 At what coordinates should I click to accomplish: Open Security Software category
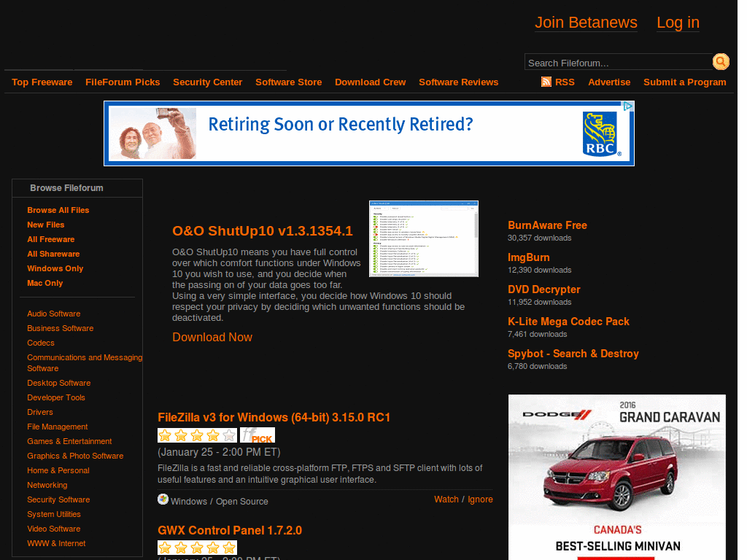[58, 499]
